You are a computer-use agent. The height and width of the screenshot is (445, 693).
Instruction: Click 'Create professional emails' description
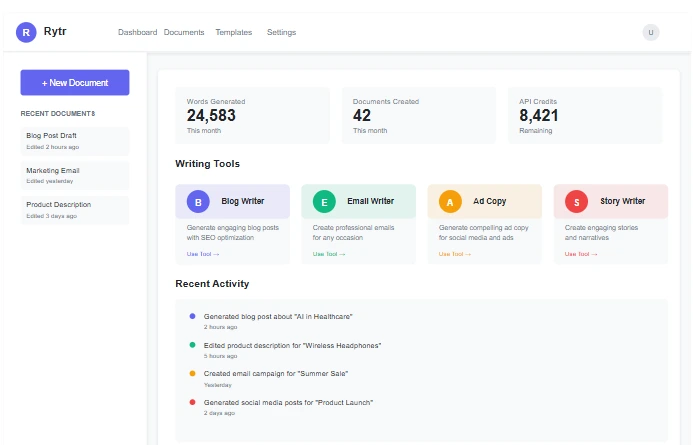click(353, 228)
